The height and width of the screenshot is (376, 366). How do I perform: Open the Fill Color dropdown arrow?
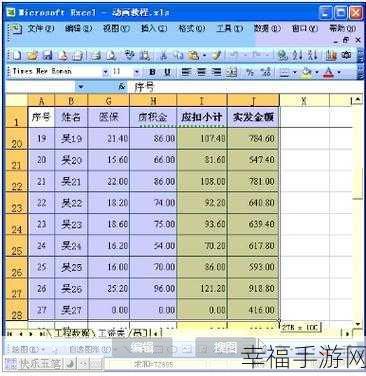317,72
